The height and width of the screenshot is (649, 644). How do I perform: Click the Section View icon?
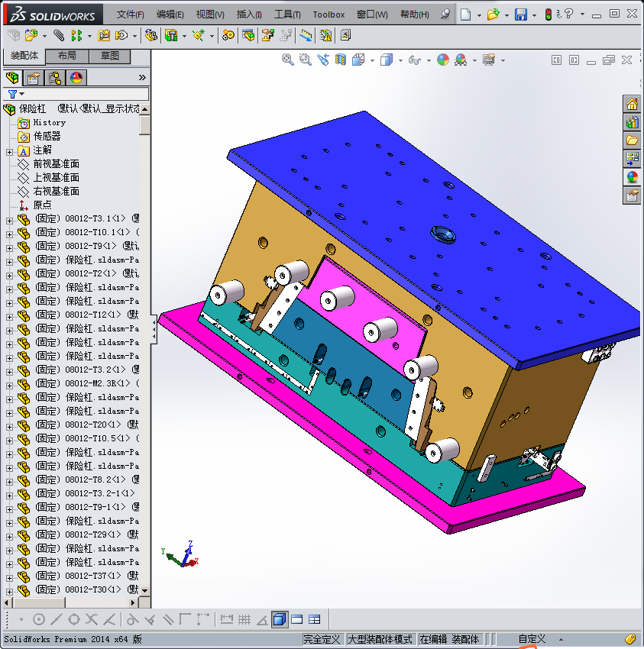[x=341, y=60]
